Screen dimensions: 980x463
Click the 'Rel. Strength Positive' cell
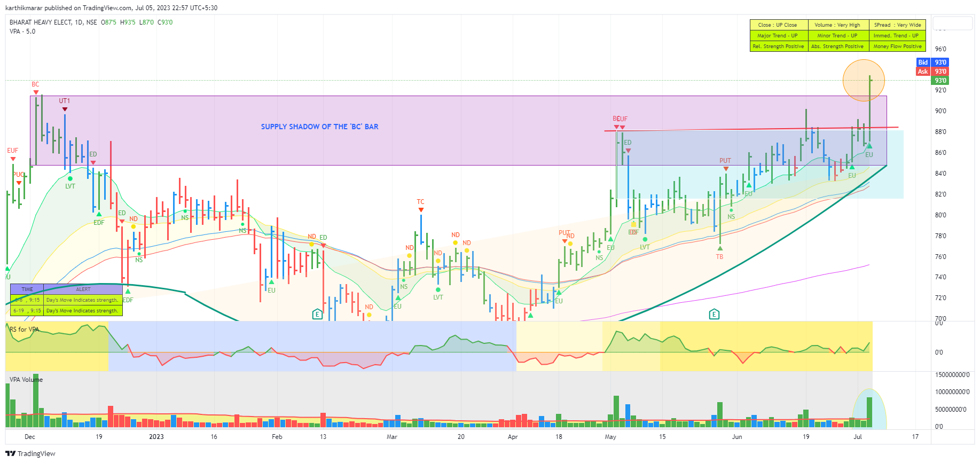pyautogui.click(x=778, y=46)
